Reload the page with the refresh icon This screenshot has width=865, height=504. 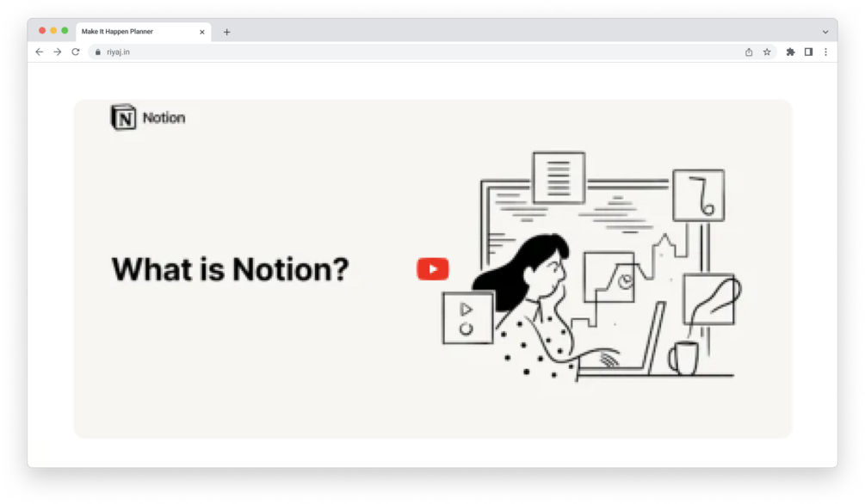click(76, 52)
